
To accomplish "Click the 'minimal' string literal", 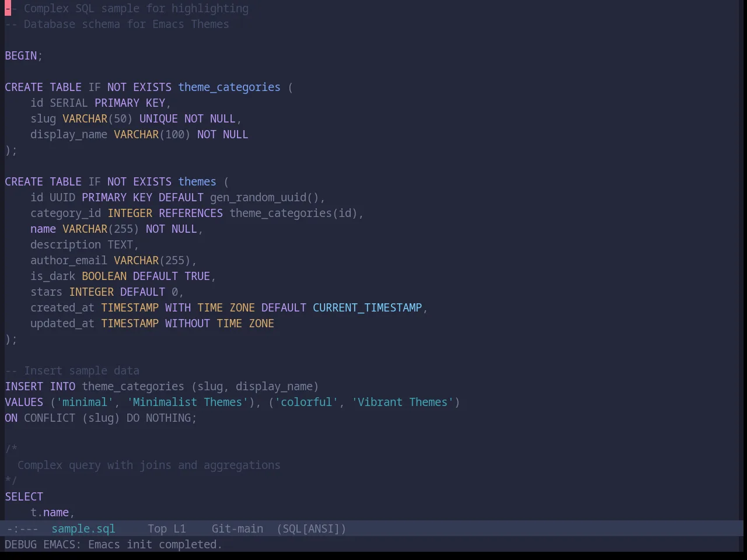I will coord(85,402).
